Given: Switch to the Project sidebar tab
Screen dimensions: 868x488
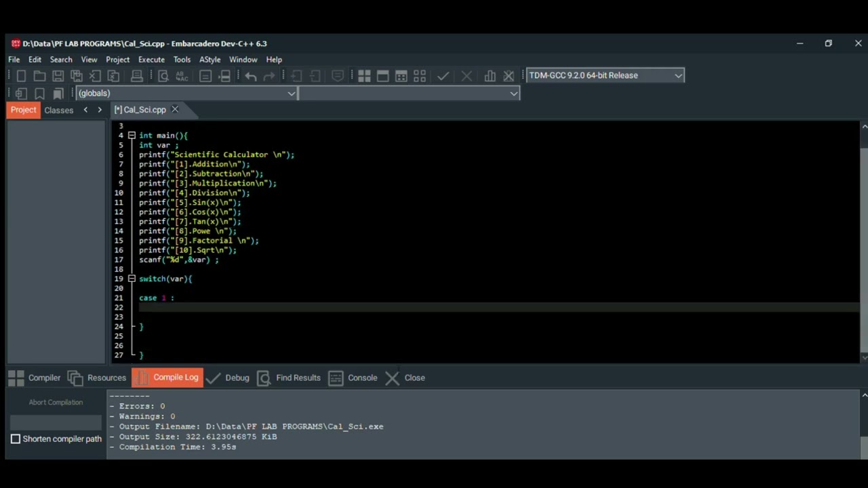Looking at the screenshot, I should [23, 110].
